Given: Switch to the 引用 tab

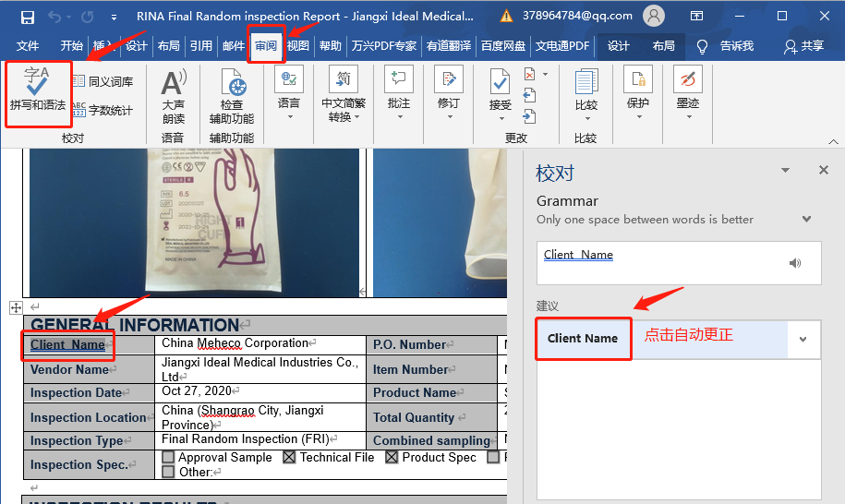Looking at the screenshot, I should click(201, 46).
